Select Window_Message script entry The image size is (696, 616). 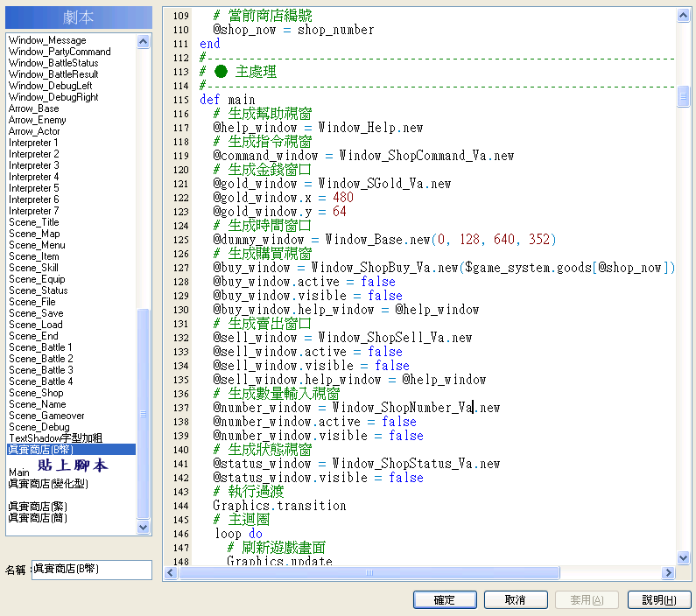pos(47,40)
